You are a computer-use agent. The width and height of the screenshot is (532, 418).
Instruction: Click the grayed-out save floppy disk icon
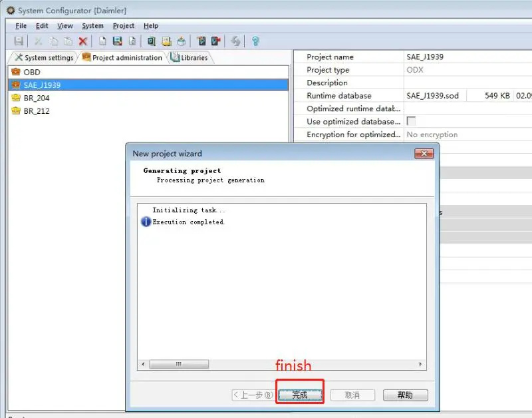(x=19, y=41)
